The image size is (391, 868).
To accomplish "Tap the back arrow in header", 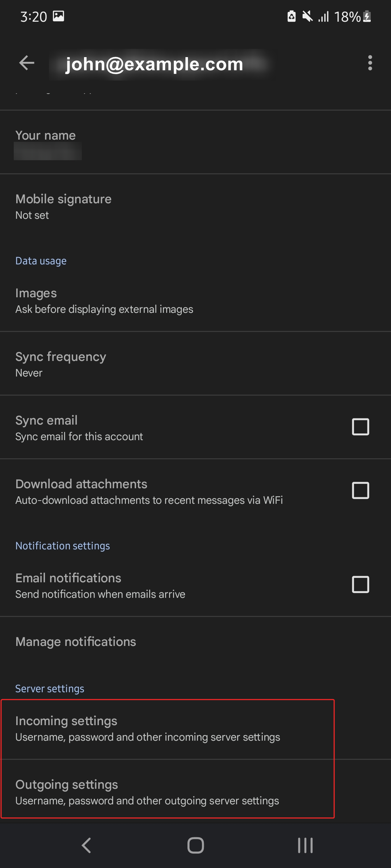I will (x=27, y=63).
